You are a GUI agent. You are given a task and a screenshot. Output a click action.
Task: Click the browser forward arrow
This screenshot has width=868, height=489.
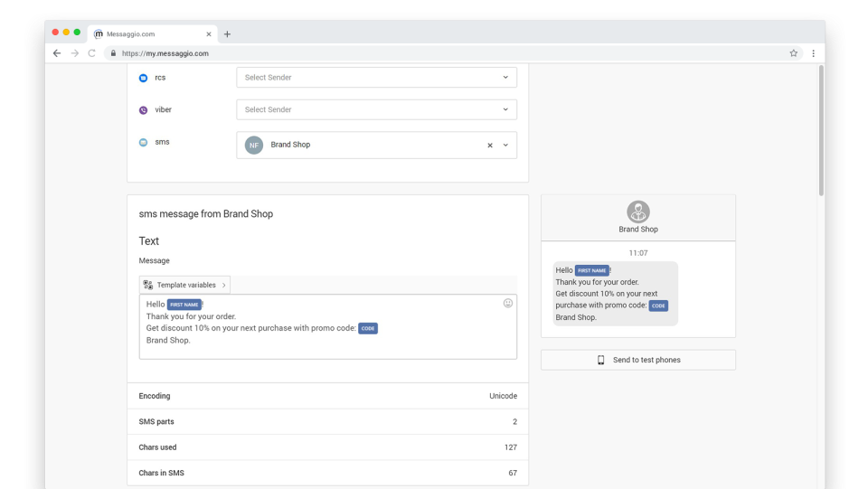point(75,53)
